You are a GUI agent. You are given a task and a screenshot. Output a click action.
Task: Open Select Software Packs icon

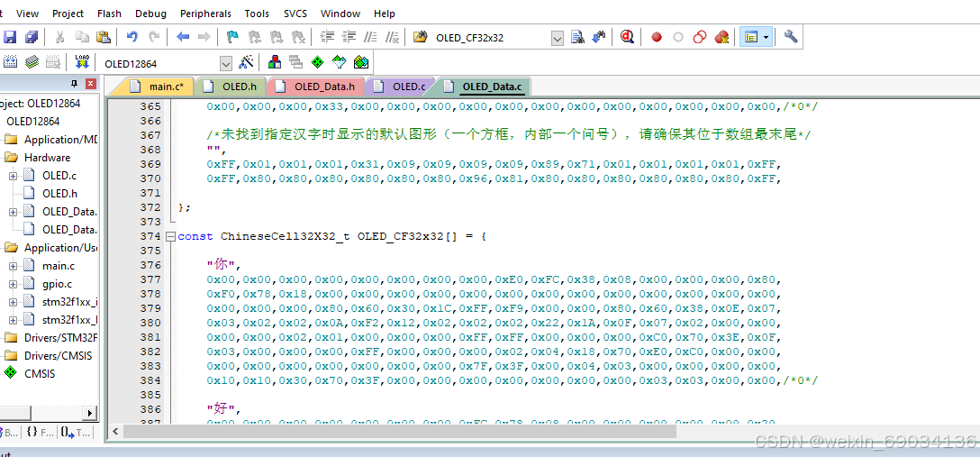point(339,62)
